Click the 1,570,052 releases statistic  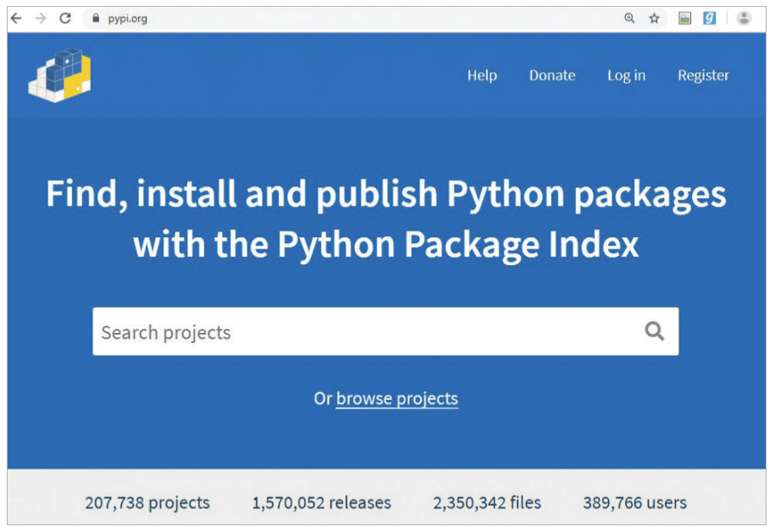click(x=322, y=502)
